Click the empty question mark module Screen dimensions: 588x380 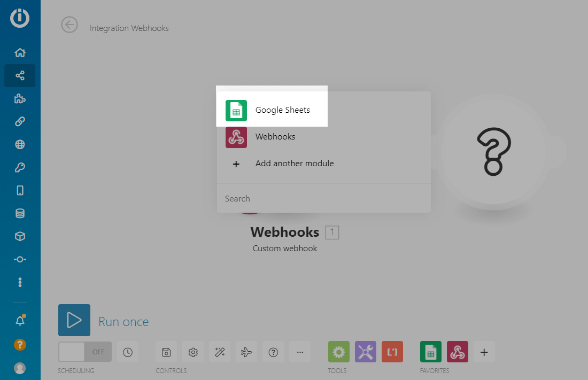[x=493, y=152]
